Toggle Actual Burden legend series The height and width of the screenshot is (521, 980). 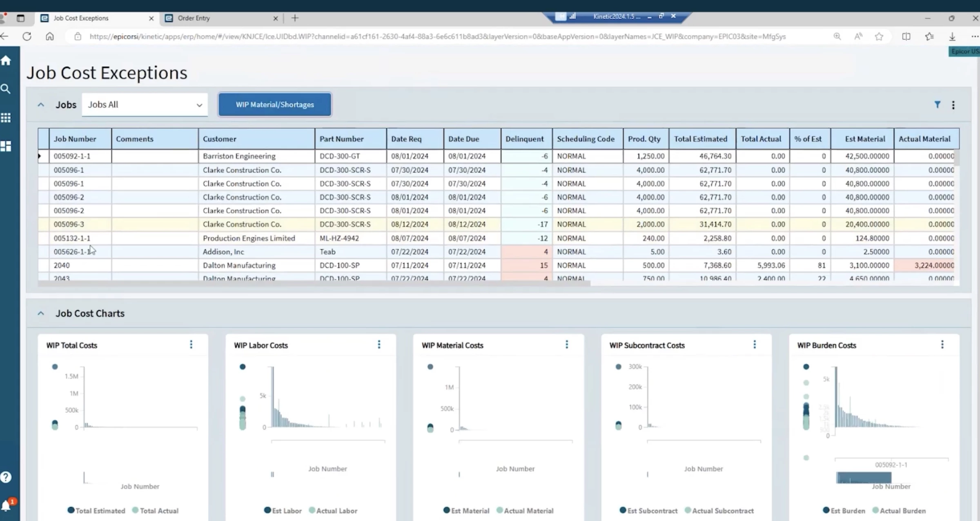[899, 510]
